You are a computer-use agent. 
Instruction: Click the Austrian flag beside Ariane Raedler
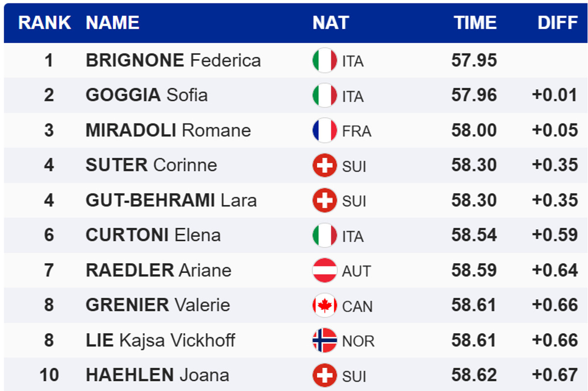pos(324,270)
